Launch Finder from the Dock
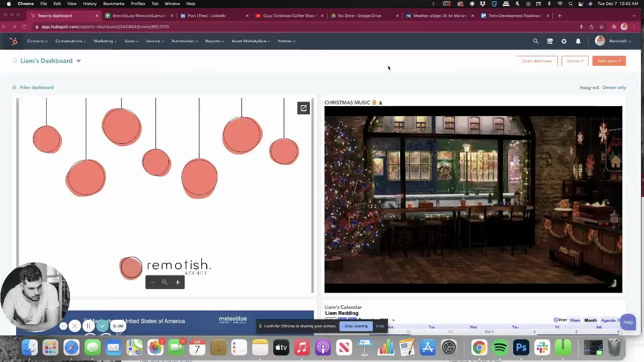Screen dimensions: 644x362 (x=30, y=347)
